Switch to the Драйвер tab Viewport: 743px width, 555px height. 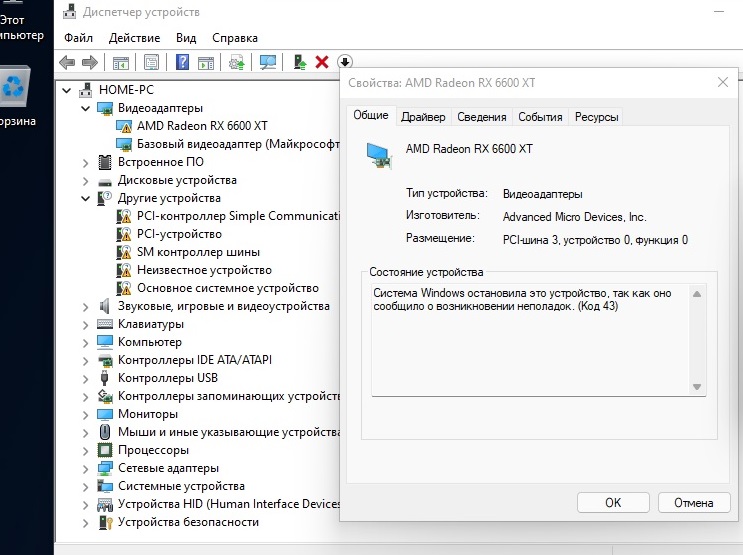[423, 117]
